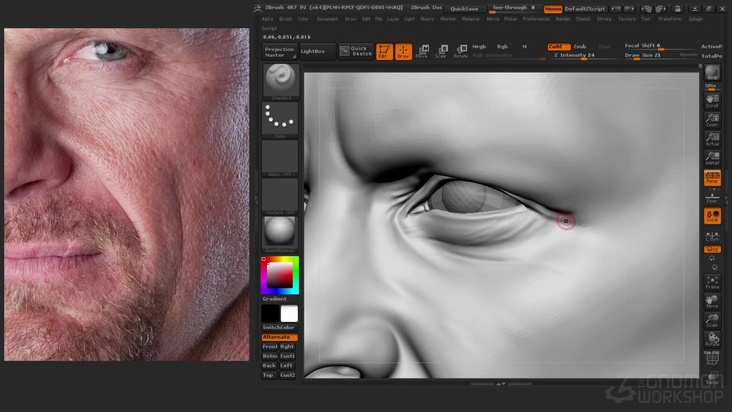Screen dimensions: 732x412
Task: Click the reference face photo
Action: pos(126,194)
